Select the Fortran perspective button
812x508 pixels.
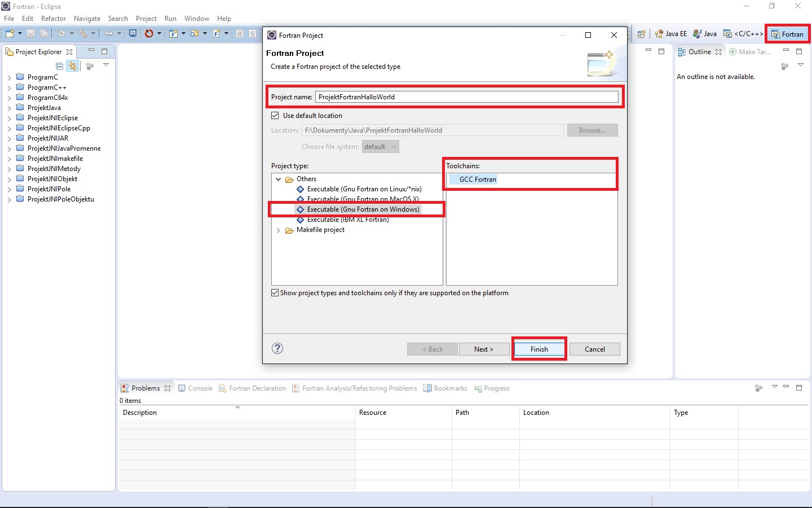click(787, 34)
